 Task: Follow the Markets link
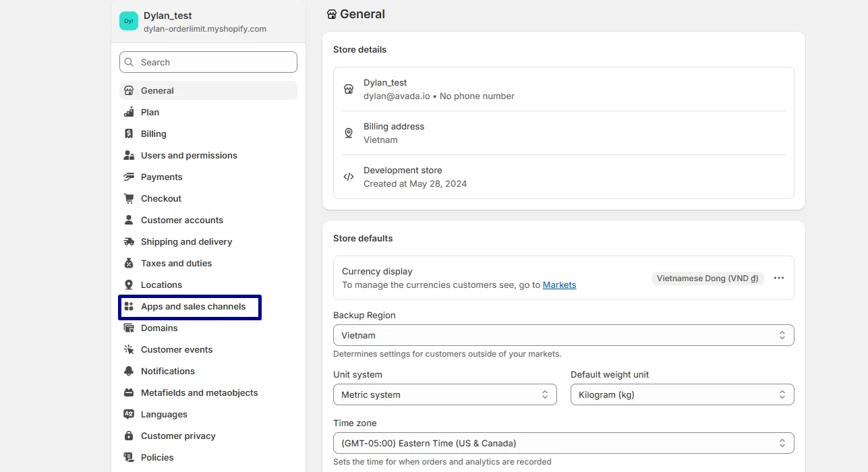559,285
